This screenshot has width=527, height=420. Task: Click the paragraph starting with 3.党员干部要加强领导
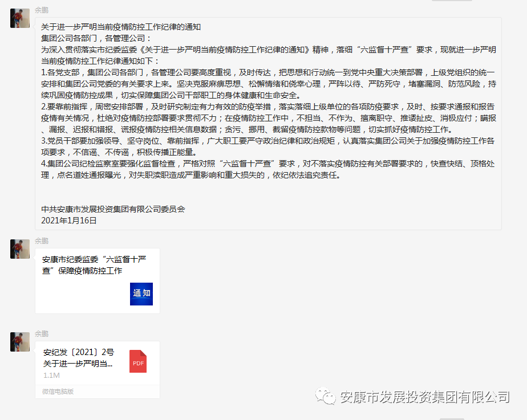point(268,146)
